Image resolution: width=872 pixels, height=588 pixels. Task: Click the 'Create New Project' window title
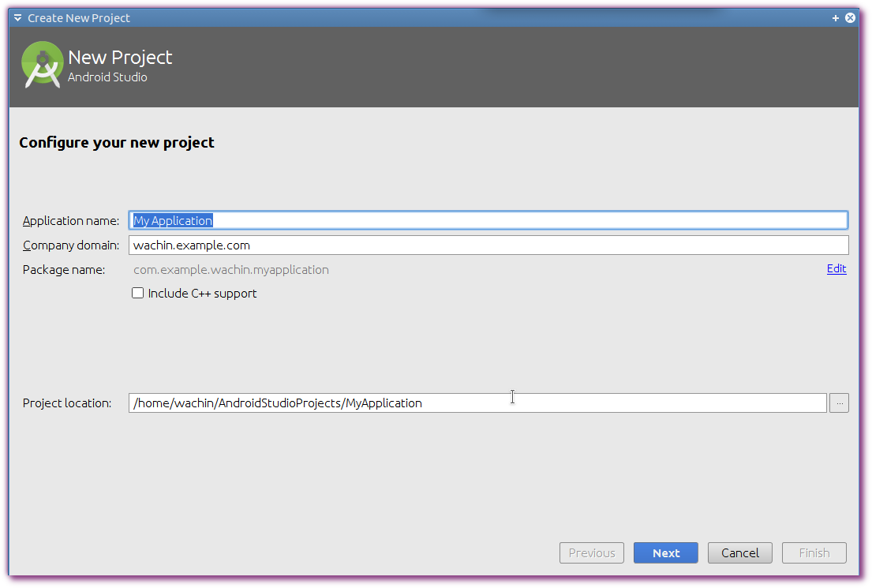78,18
